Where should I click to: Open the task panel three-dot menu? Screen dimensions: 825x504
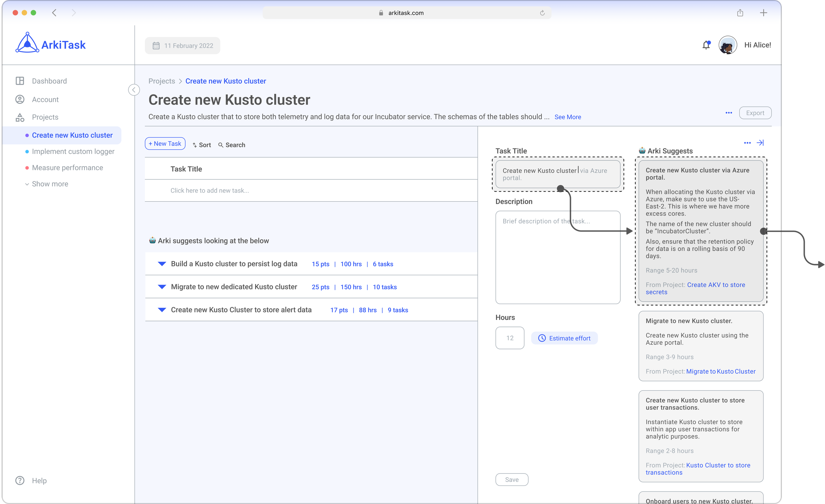(x=747, y=143)
